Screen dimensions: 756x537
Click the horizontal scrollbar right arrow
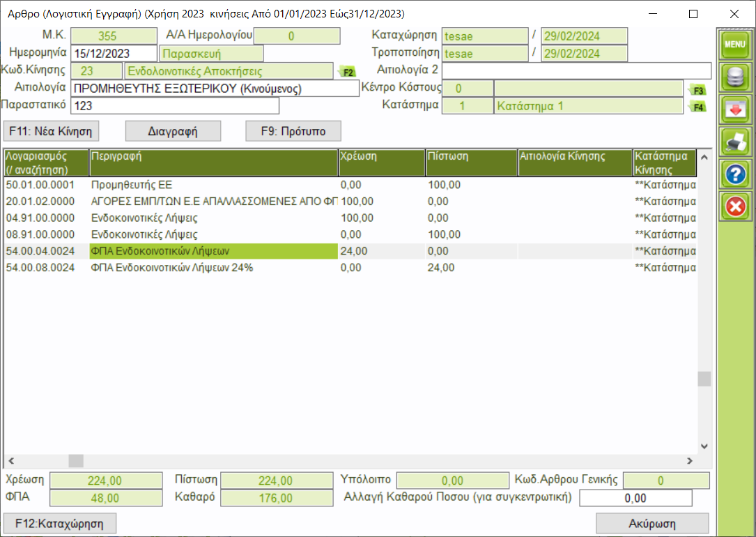689,461
